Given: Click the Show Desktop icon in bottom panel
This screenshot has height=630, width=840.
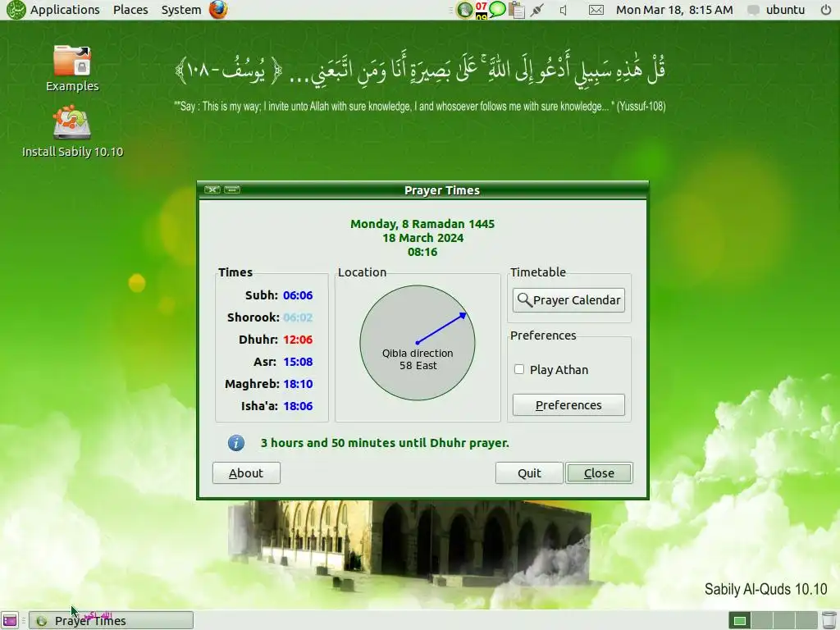Looking at the screenshot, I should pyautogui.click(x=10, y=620).
